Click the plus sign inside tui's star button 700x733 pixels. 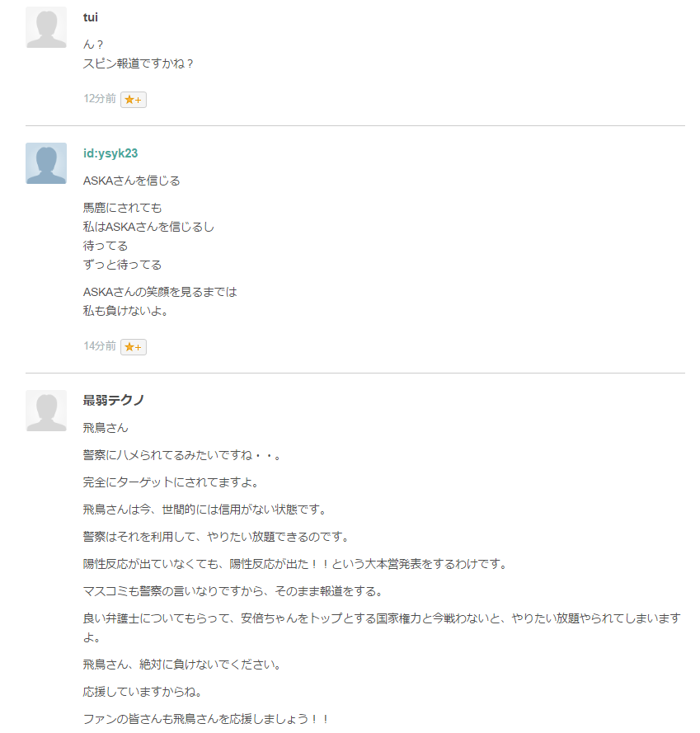[x=138, y=99]
